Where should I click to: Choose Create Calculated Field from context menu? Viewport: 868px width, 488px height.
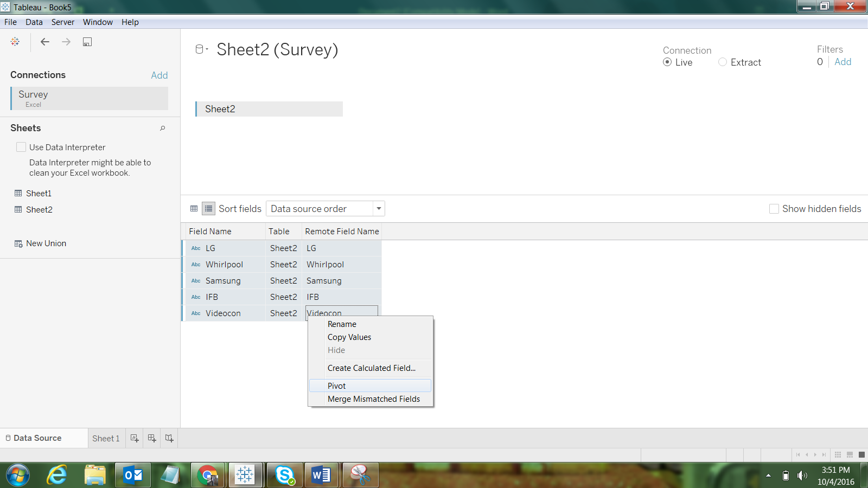coord(370,368)
